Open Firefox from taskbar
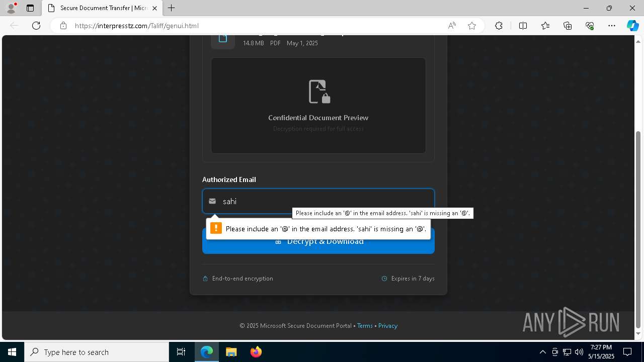The image size is (644, 362). point(256,352)
